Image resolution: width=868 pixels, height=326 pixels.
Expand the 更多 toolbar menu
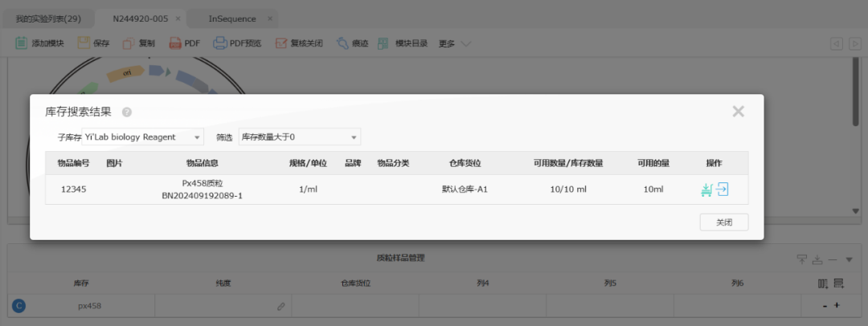click(454, 43)
